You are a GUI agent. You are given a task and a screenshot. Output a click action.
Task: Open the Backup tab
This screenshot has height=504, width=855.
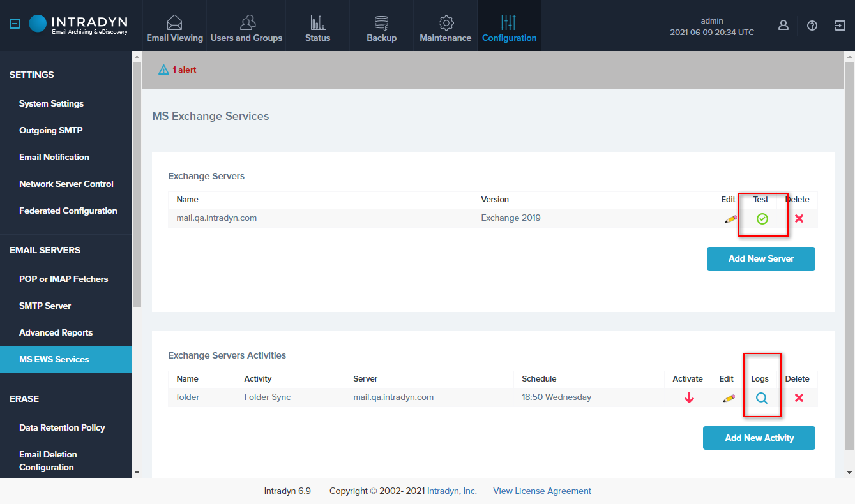[381, 26]
